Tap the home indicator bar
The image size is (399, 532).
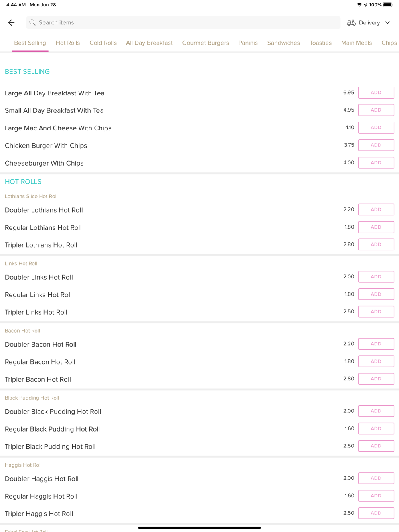click(199, 528)
